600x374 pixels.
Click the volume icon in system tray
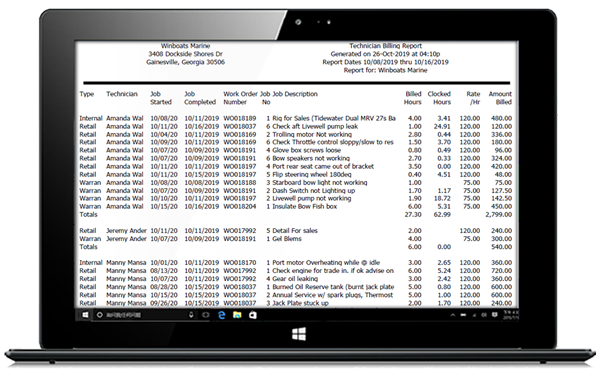click(x=484, y=315)
